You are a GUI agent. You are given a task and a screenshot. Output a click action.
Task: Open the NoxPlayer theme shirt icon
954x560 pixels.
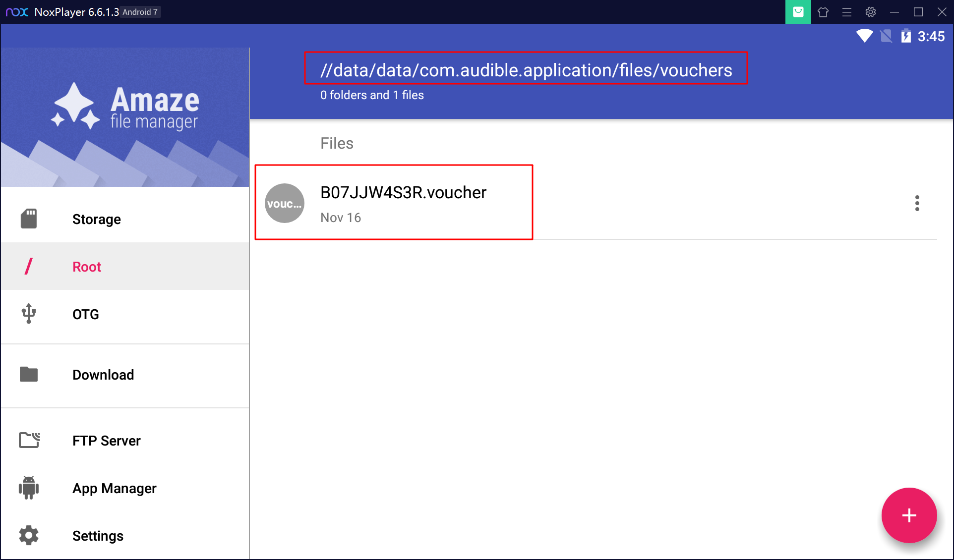823,12
